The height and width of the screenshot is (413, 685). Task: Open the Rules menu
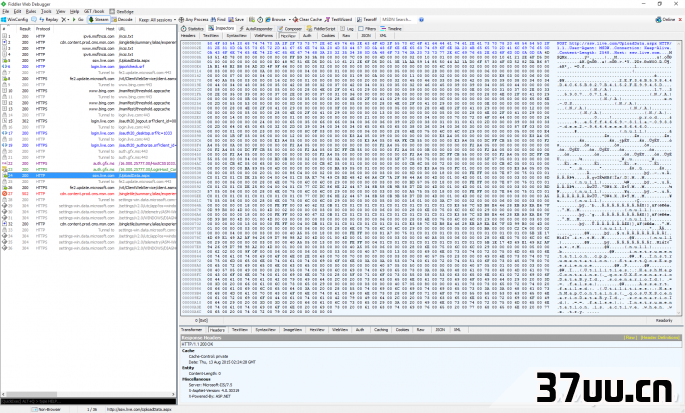pyautogui.click(x=31, y=11)
